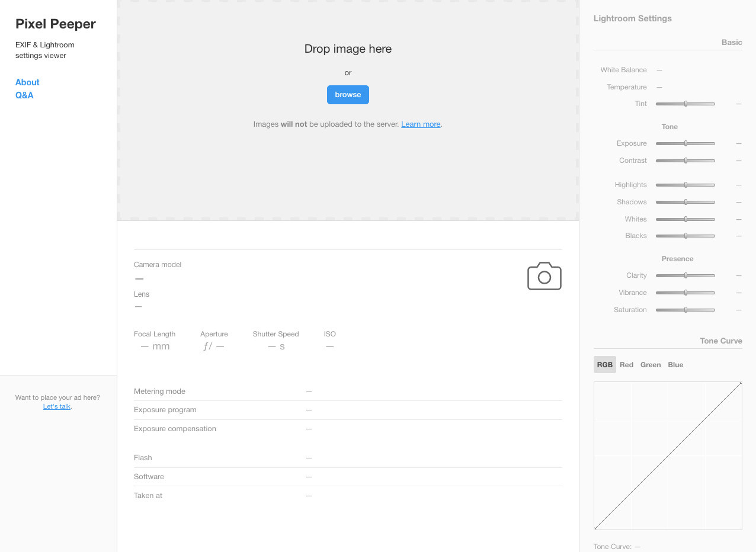Click the EXIF & Lightroom settings viewer tagline
The width and height of the screenshot is (756, 552).
[45, 50]
